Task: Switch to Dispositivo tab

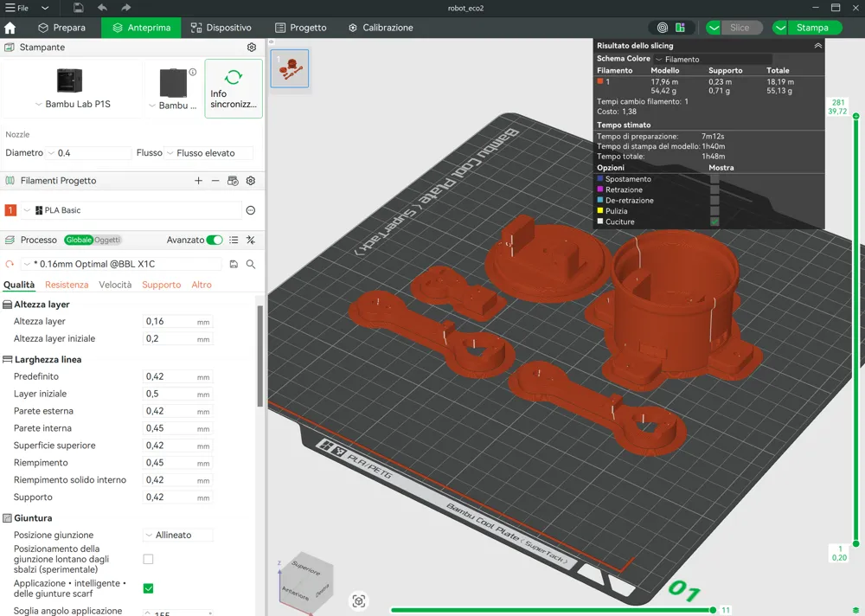Action: (x=221, y=28)
